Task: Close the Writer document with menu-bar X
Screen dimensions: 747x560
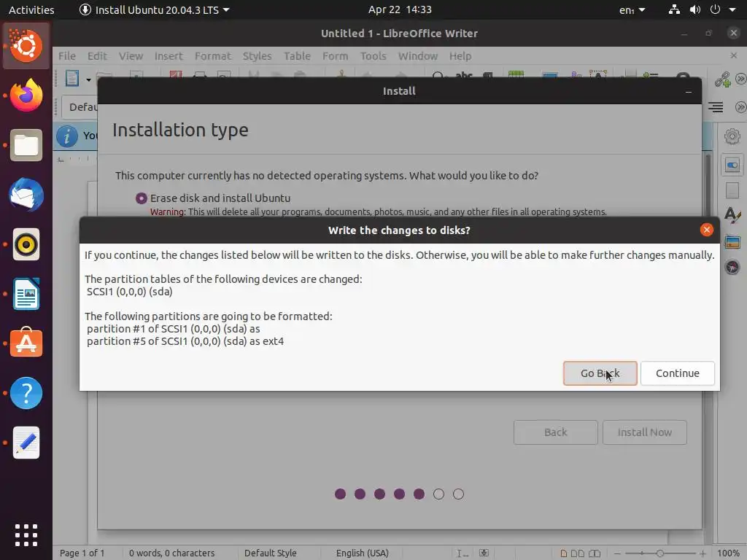Action: click(x=734, y=55)
